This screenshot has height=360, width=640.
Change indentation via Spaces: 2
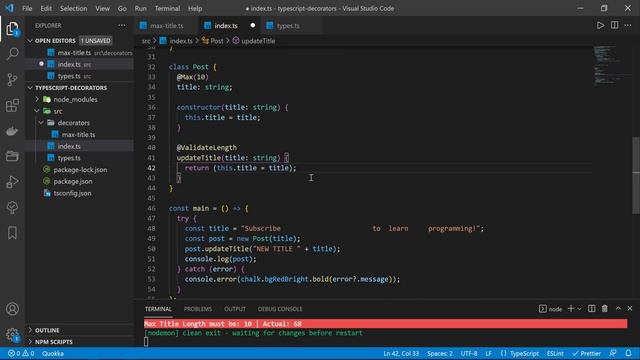(x=440, y=353)
